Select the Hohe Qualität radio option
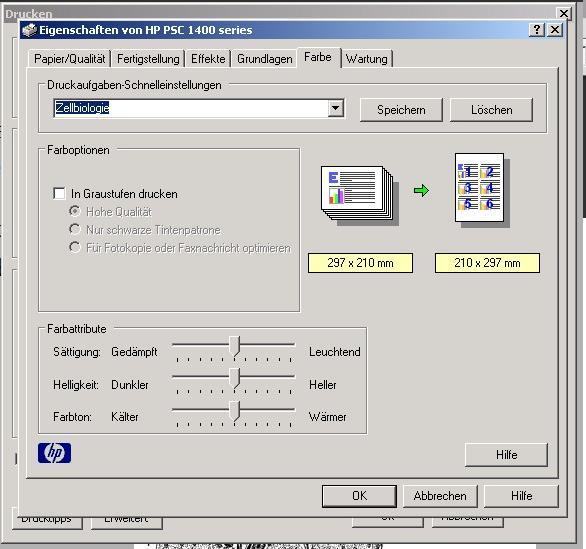This screenshot has width=586, height=549. [75, 211]
